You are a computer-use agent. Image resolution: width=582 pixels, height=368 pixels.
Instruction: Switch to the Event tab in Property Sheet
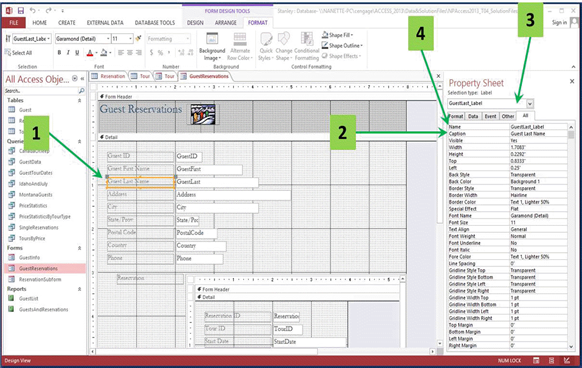click(490, 116)
